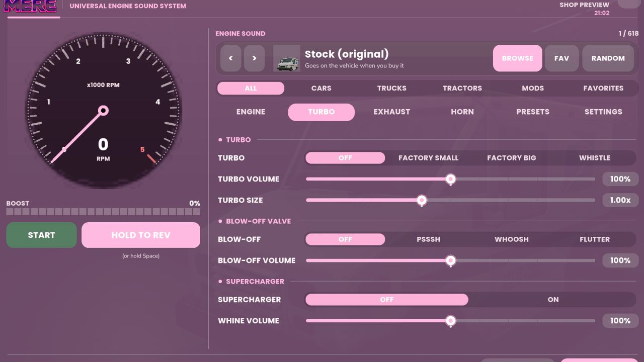Set Turbo to Whistle
The image size is (644, 362).
(595, 158)
